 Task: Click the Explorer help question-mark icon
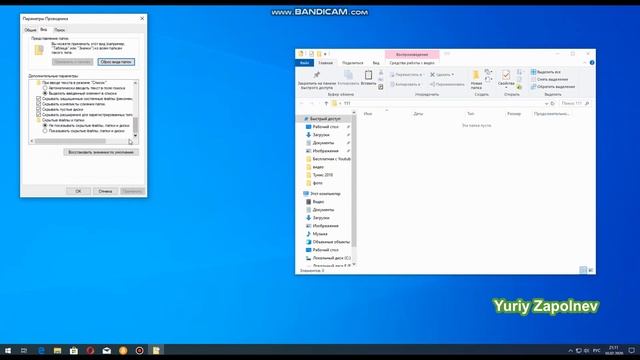click(592, 62)
